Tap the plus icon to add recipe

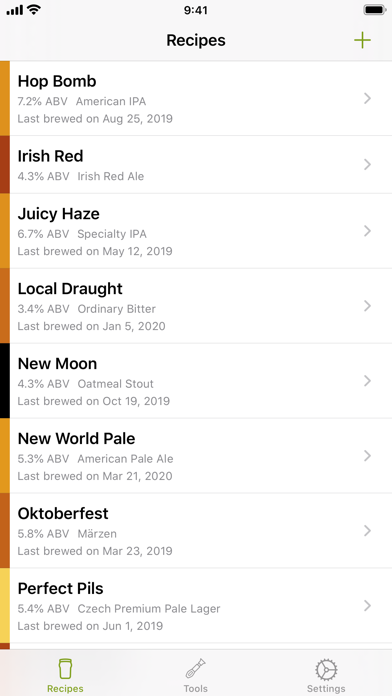pos(362,40)
